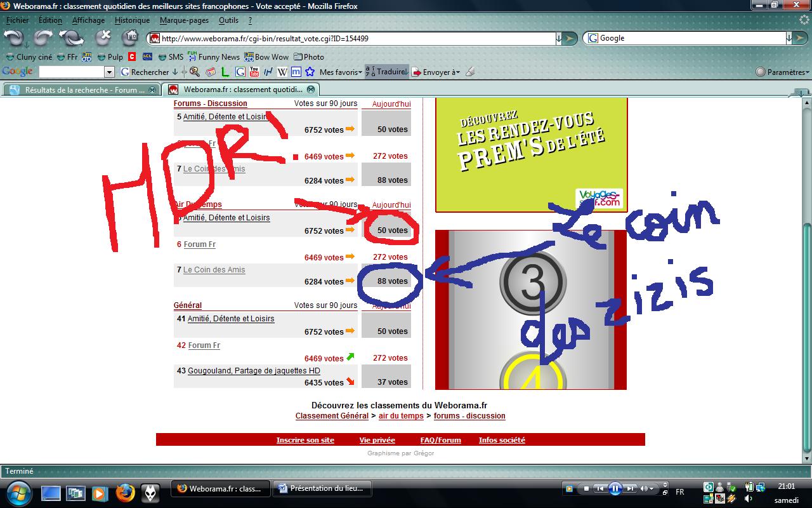Open the FAQ/Forum footer link
This screenshot has height=508, width=812.
(x=440, y=440)
